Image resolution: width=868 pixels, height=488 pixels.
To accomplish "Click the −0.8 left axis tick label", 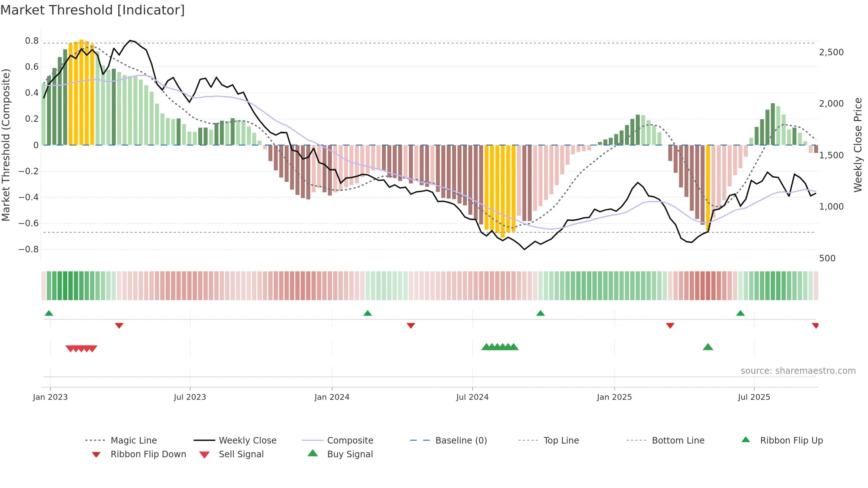I will click(x=28, y=249).
